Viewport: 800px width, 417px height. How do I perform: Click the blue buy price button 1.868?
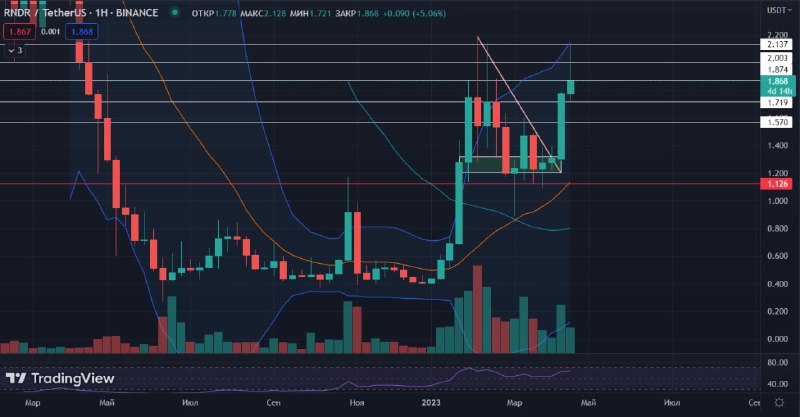82,32
